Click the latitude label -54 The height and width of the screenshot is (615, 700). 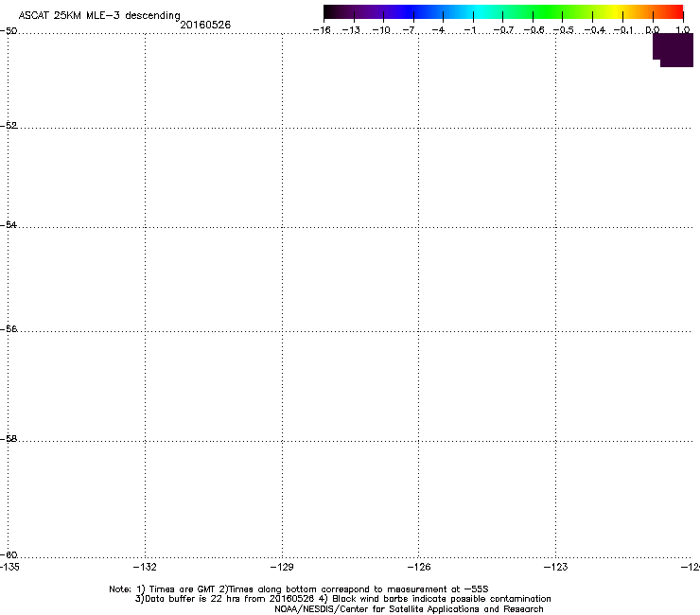(9, 224)
